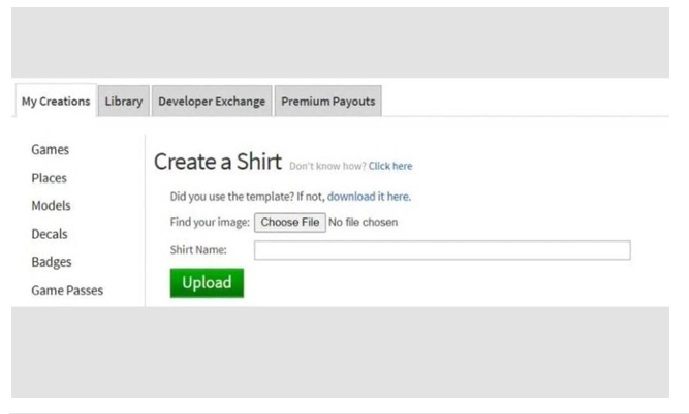The width and height of the screenshot is (689, 414).
Task: Select Badges from the sidebar
Action: click(51, 262)
